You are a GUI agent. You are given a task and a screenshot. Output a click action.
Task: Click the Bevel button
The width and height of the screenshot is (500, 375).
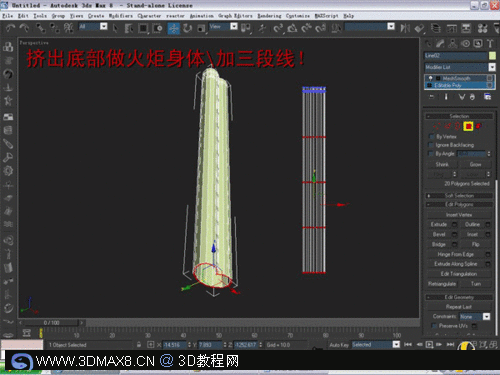click(x=439, y=234)
